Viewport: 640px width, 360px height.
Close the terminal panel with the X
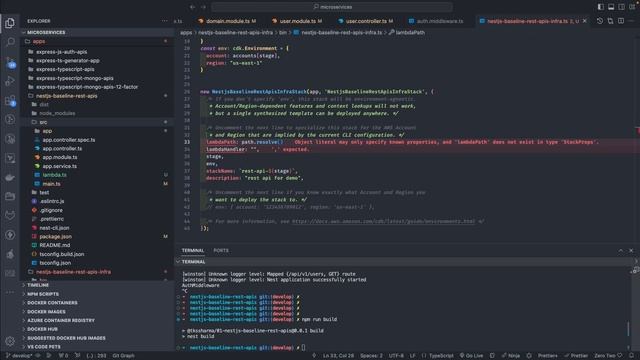tap(631, 251)
